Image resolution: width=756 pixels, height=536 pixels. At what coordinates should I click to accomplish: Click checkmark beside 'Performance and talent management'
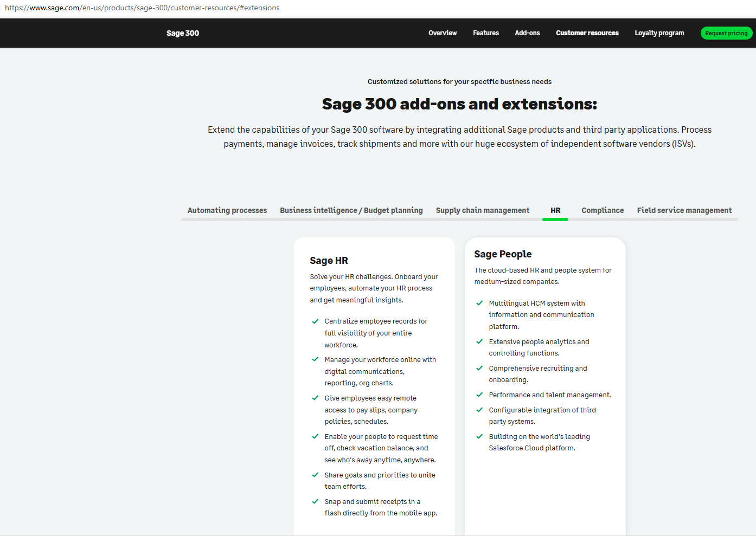(479, 395)
